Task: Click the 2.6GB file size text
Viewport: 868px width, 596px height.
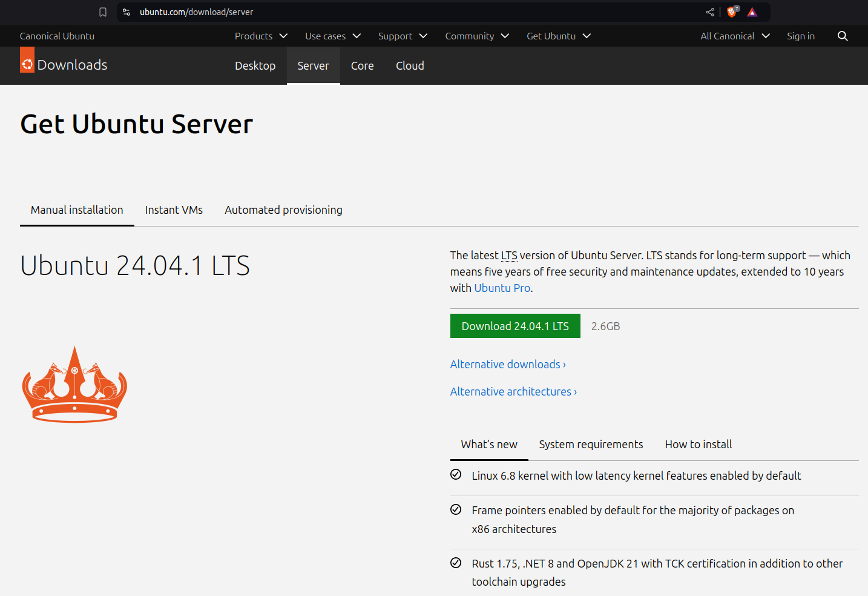Action: 605,326
